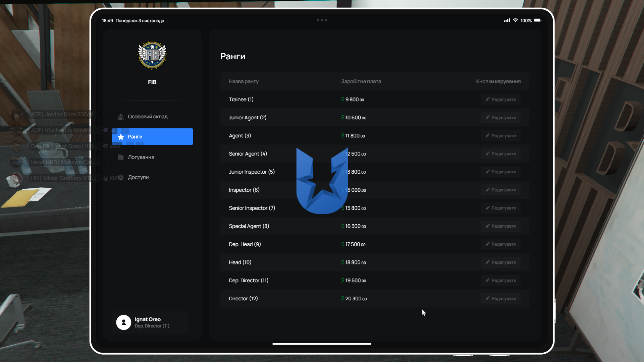644x362 pixels.
Task: Click the Junior Inspector (5) rank name
Action: (x=252, y=172)
